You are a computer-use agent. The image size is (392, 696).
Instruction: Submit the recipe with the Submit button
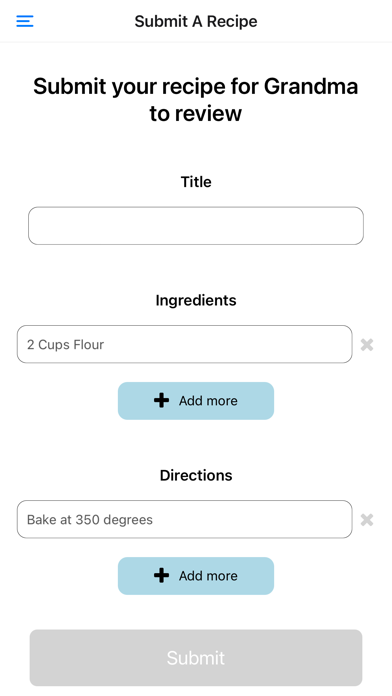click(x=196, y=657)
